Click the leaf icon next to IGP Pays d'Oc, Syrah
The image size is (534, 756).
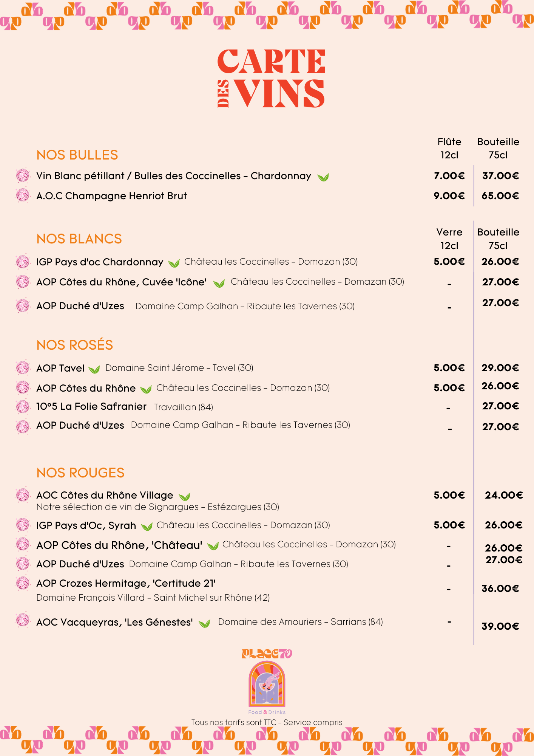(147, 526)
